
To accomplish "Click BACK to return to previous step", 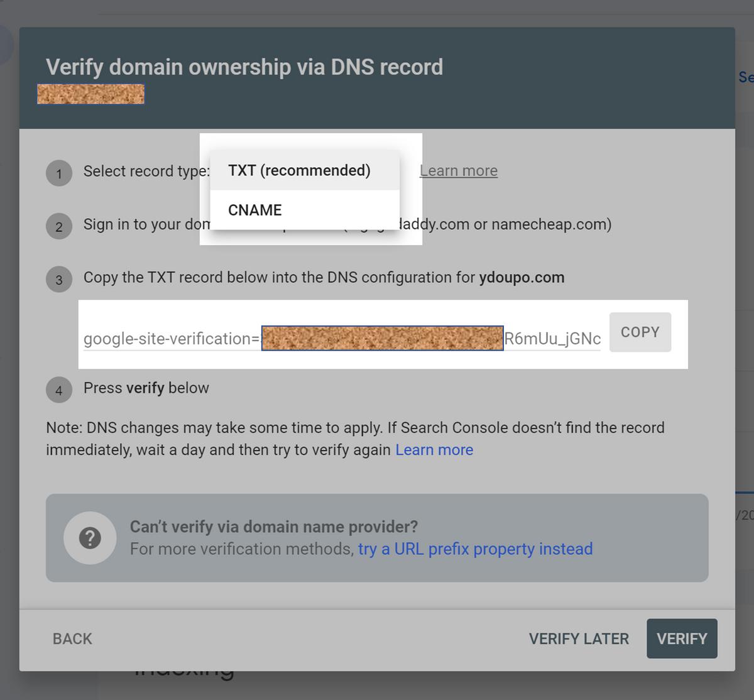I will 72,638.
